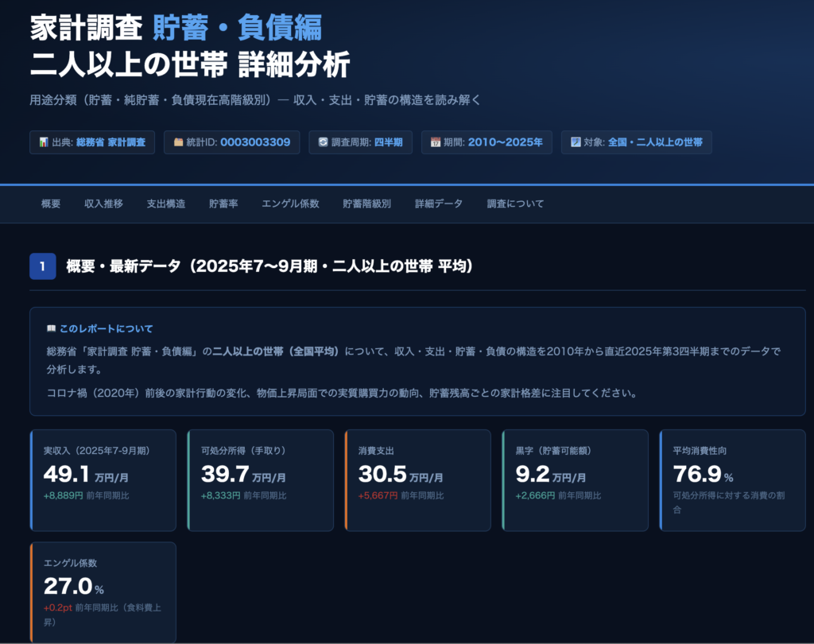Select the 貯蓄率 navigation tab
The image size is (814, 644).
(x=223, y=204)
